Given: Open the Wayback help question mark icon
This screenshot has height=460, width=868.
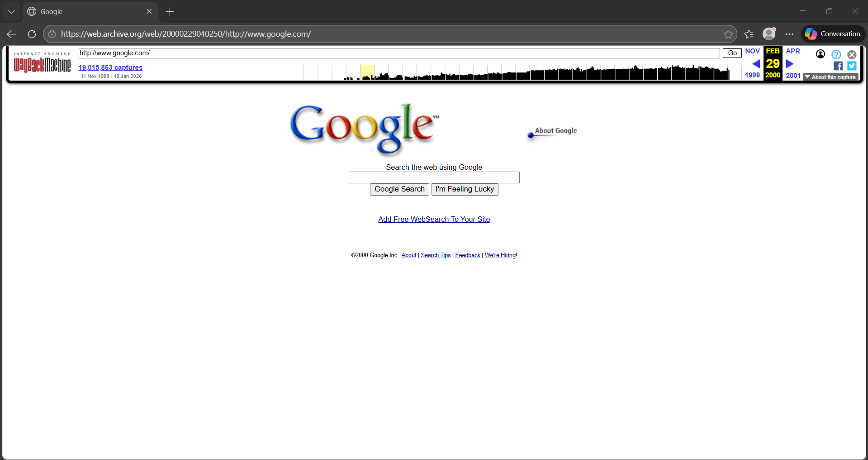Looking at the screenshot, I should click(836, 54).
